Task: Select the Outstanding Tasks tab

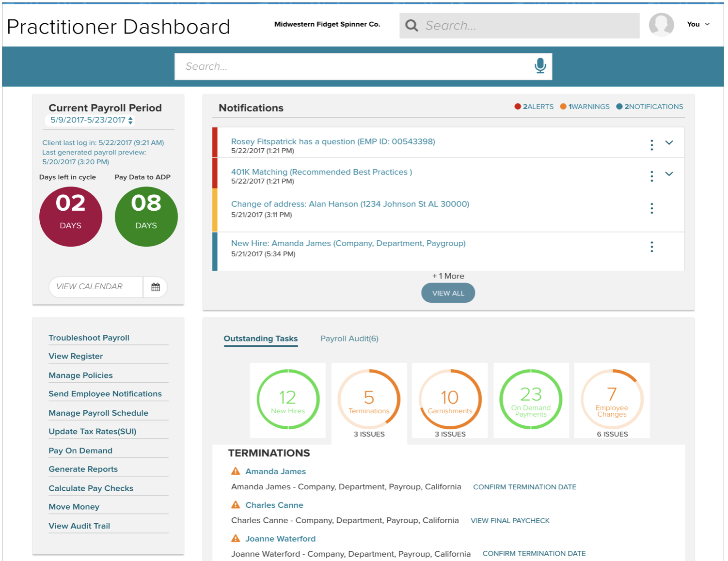Action: tap(260, 339)
